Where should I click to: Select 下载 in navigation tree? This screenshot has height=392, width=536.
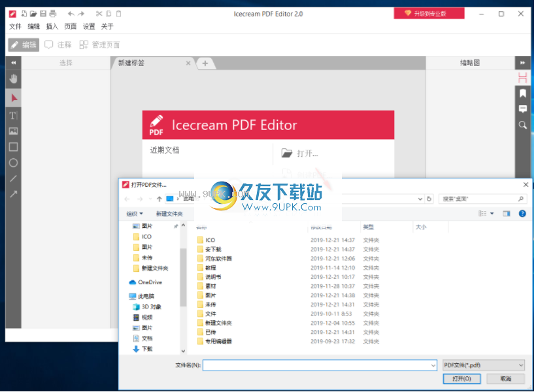[x=143, y=349]
